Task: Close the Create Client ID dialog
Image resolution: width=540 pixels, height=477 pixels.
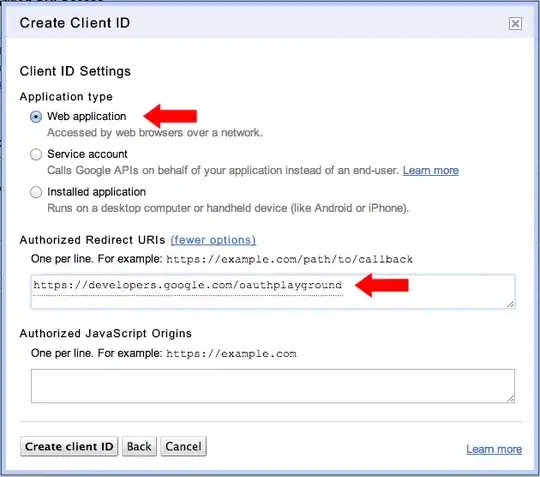Action: pos(515,24)
